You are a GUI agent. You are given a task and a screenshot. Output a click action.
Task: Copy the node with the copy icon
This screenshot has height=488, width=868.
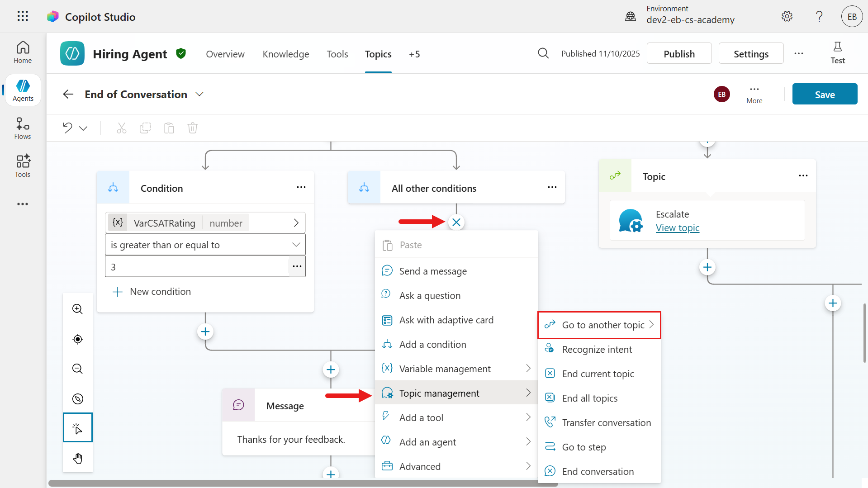(x=145, y=128)
